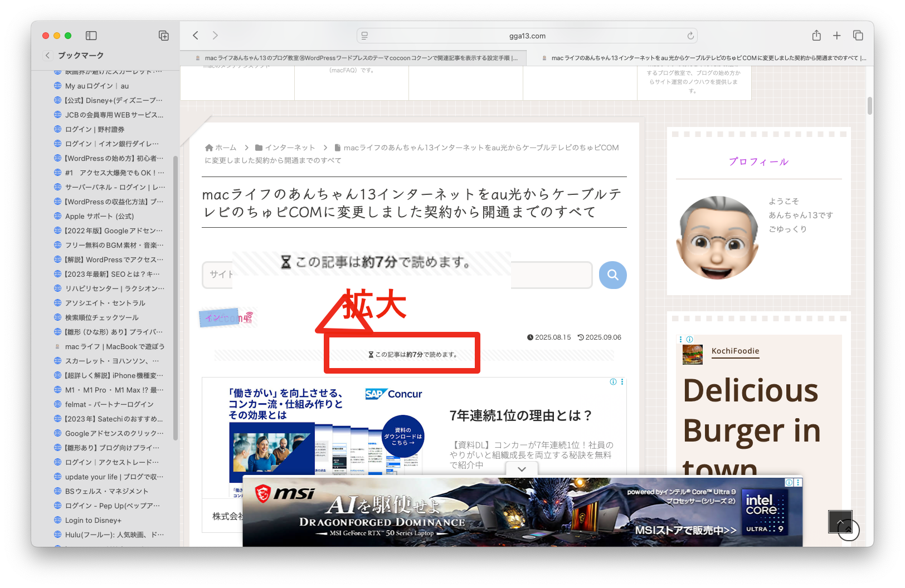
Task: Close the MSI banner ad icon
Action: [798, 482]
